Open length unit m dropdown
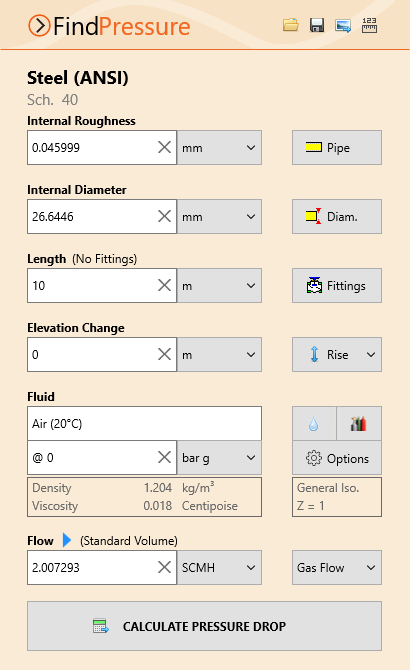Image resolution: width=410 pixels, height=670 pixels. (x=220, y=285)
